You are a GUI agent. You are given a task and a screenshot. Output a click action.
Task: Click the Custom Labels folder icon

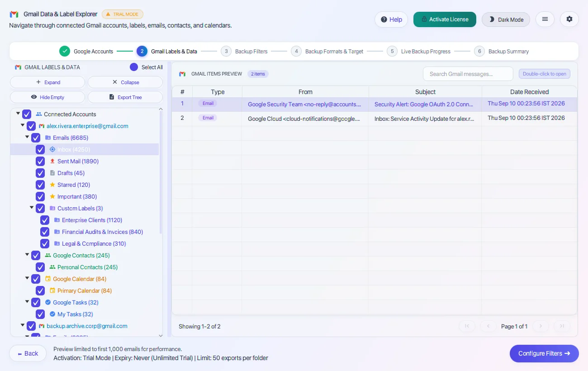click(52, 208)
